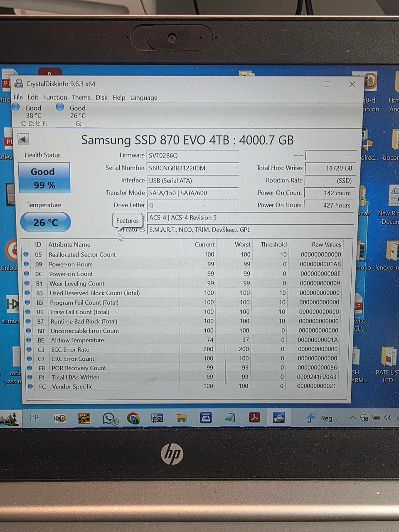Click the Rotation Rate value ---- (SSD)

(x=330, y=180)
